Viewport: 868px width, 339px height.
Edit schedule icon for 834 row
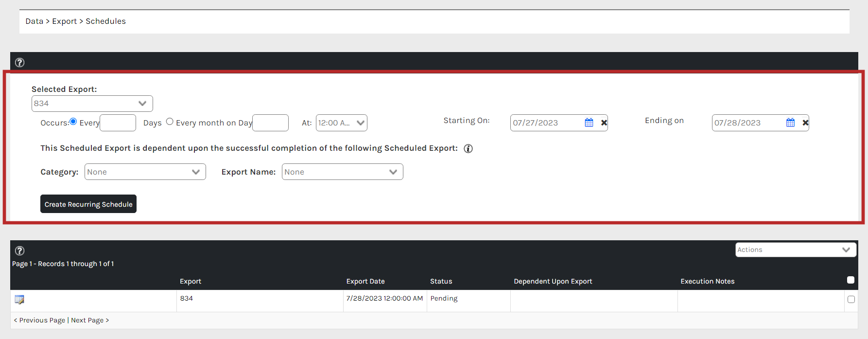[19, 300]
